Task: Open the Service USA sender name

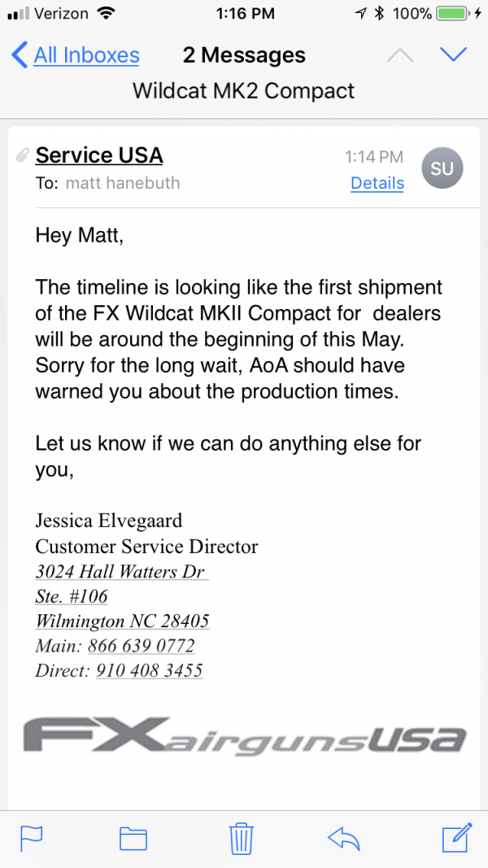Action: (x=99, y=155)
